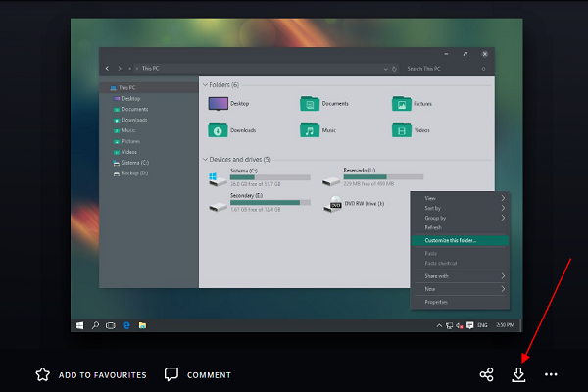
Task: Collapse the Folders (6) section
Action: [x=204, y=85]
